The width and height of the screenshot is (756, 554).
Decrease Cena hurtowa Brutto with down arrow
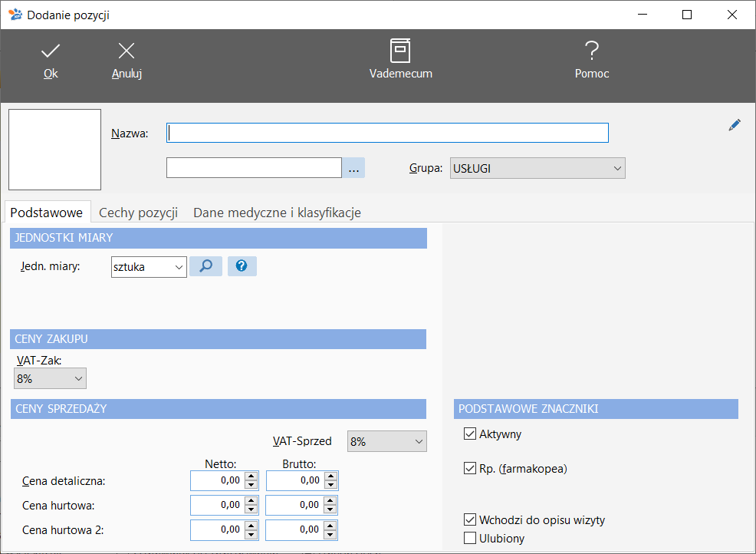coord(330,509)
